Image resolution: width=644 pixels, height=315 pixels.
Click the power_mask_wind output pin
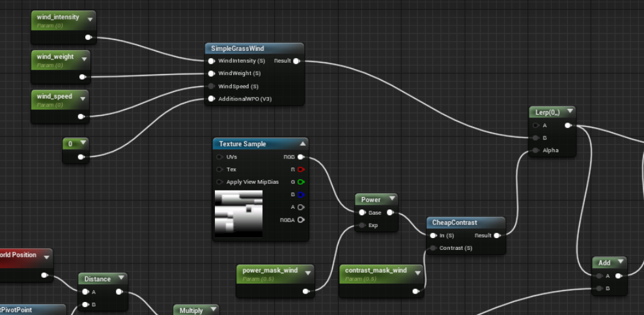point(306,292)
